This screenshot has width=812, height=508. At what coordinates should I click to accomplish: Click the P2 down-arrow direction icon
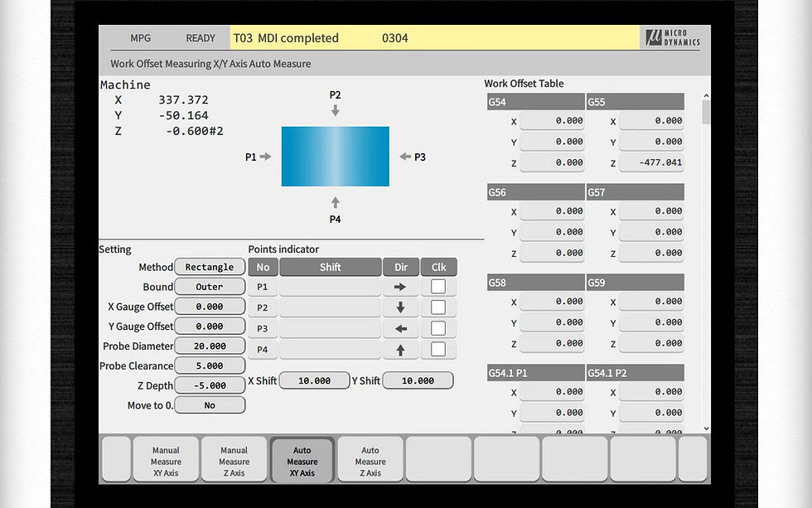tap(401, 307)
